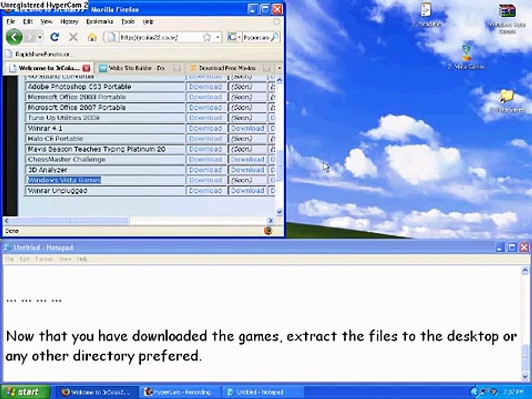Click in the Firefox URL address field
Viewport: 532px width, 399px height.
click(160, 37)
